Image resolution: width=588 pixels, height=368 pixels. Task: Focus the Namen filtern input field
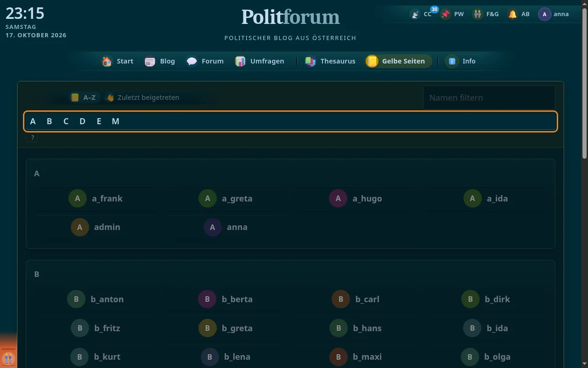coord(489,98)
